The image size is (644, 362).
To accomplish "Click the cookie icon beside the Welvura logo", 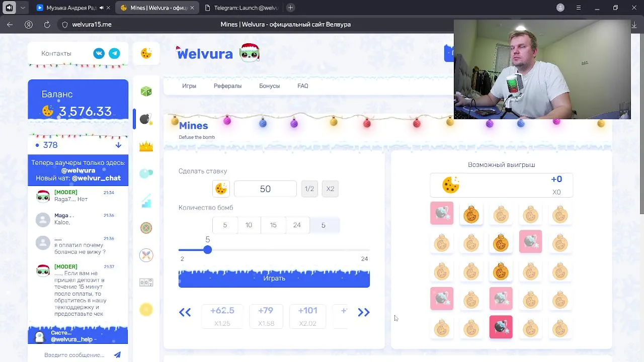I will [146, 53].
